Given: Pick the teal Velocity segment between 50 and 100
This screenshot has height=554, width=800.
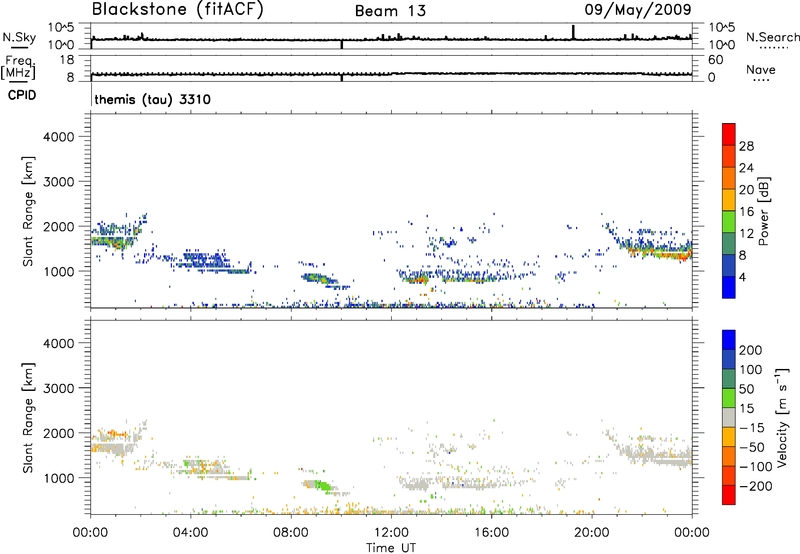Looking at the screenshot, I should tap(729, 379).
